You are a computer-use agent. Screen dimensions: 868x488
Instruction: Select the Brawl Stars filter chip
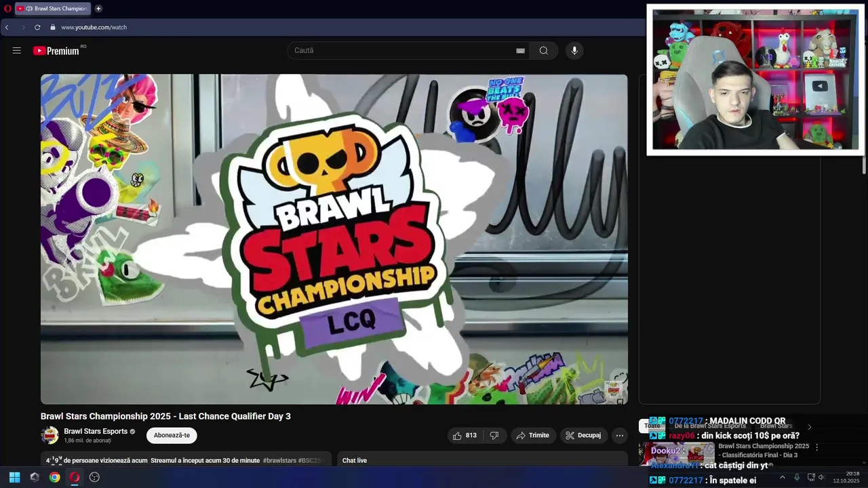(x=776, y=426)
